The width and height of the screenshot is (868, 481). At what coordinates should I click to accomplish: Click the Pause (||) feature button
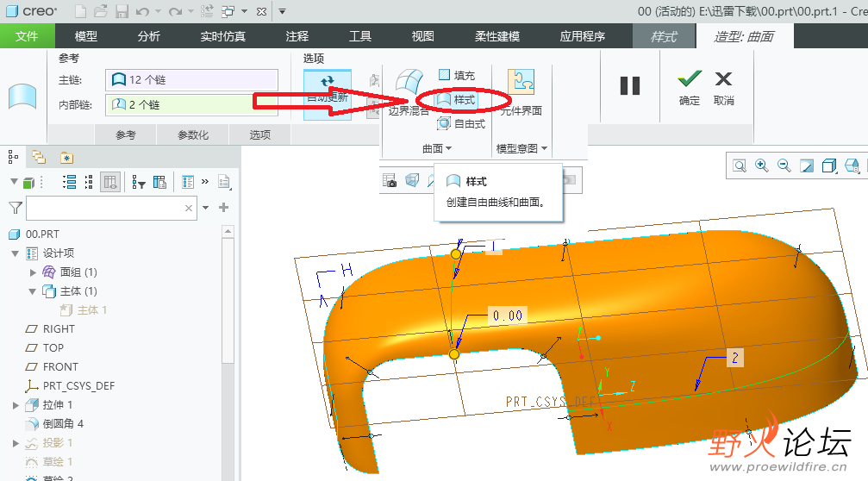[x=630, y=86]
